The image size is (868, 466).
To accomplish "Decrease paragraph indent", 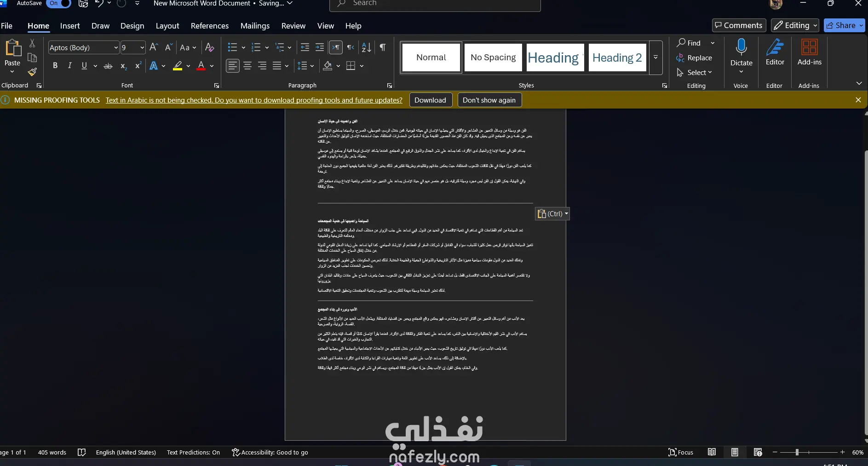I will 305,47.
